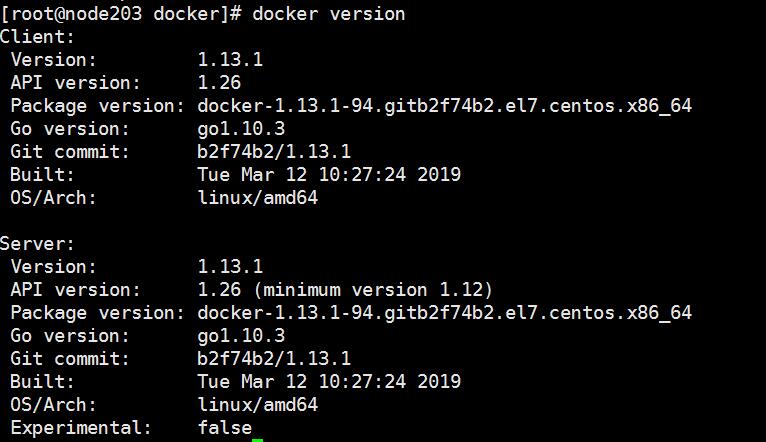This screenshot has width=766, height=442.
Task: Select the Client package version string
Action: click(445, 106)
